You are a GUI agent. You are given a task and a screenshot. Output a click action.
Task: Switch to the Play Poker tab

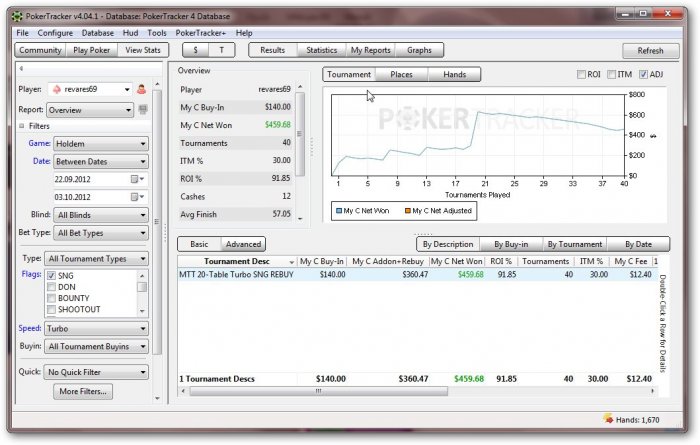[x=92, y=50]
